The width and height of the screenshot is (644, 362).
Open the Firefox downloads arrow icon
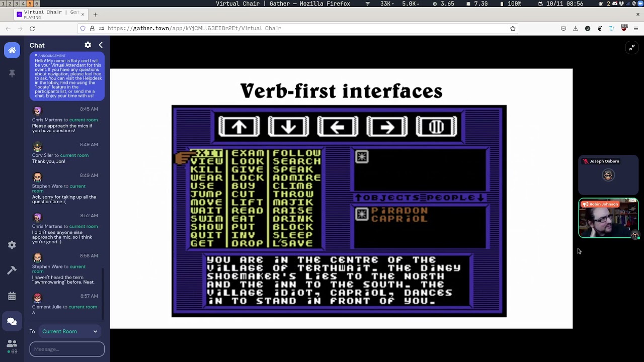click(576, 29)
